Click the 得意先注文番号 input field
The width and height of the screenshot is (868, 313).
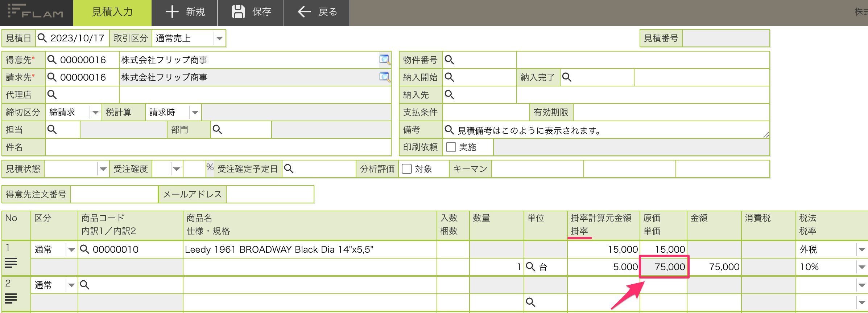tap(114, 194)
